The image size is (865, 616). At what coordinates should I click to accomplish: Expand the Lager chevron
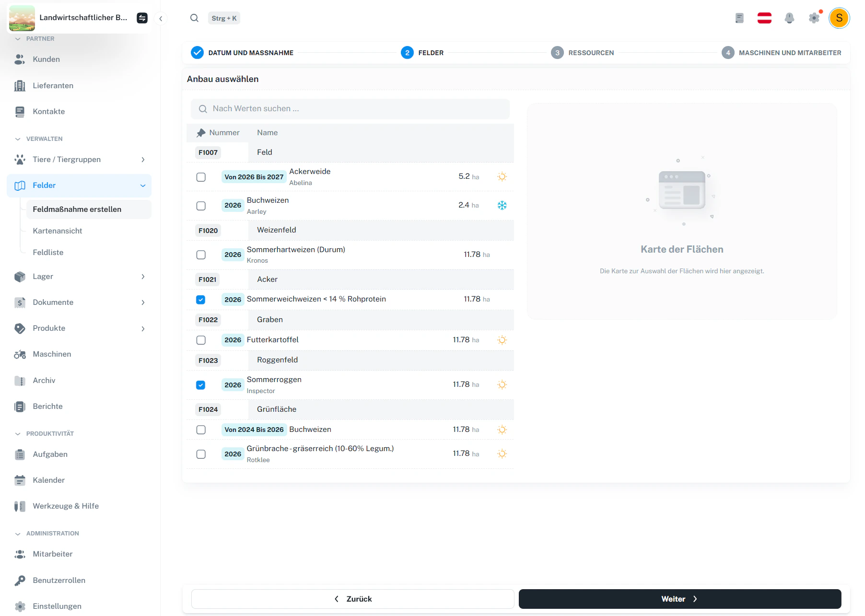[x=143, y=277]
